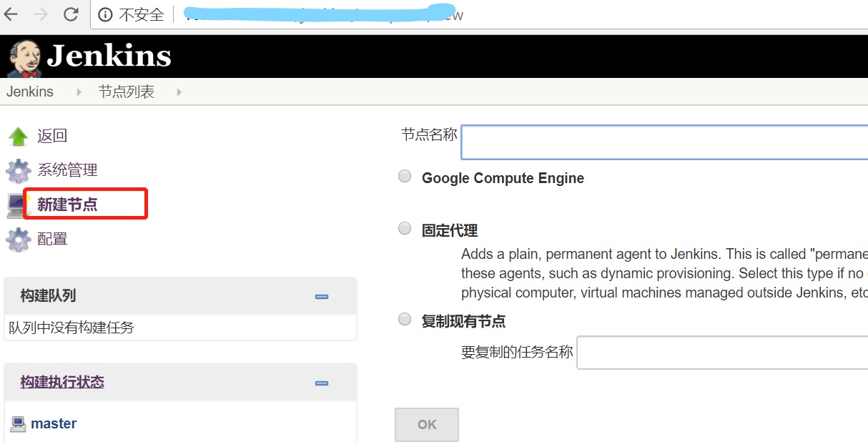
Task: Click the 要复制的任务名称 input field
Action: (723, 353)
